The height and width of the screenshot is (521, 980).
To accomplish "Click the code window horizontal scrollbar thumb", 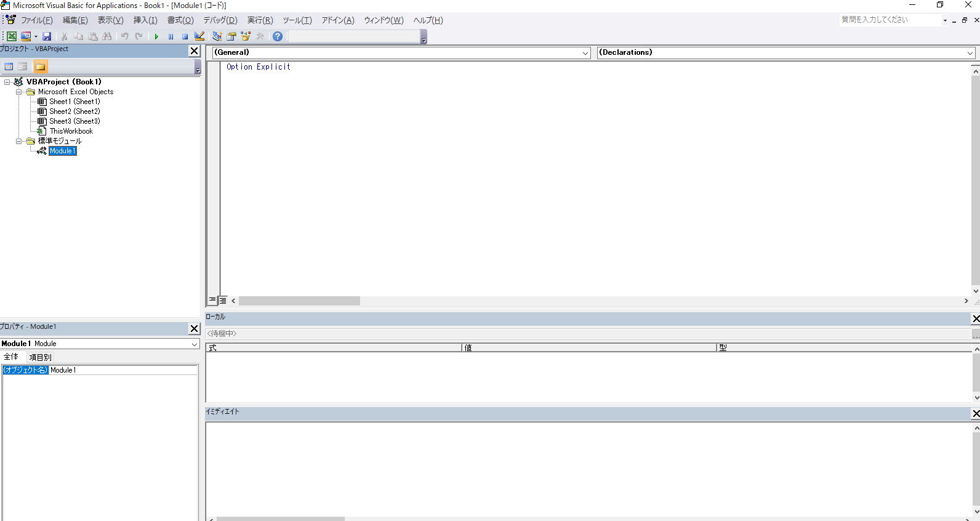I will click(x=299, y=301).
